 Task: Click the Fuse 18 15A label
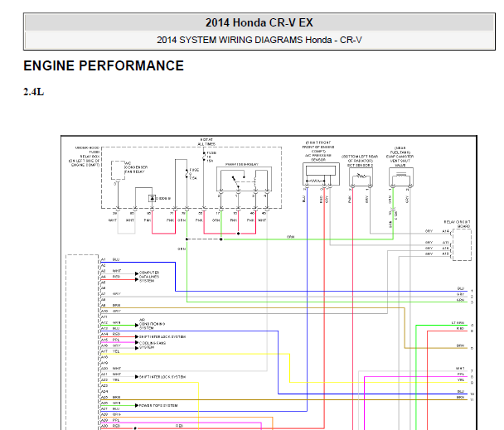pos(211,157)
